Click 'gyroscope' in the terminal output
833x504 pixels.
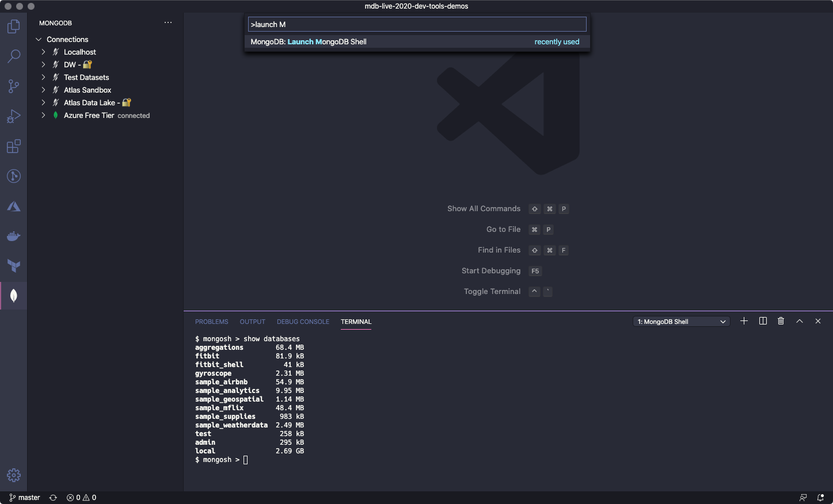(x=213, y=373)
